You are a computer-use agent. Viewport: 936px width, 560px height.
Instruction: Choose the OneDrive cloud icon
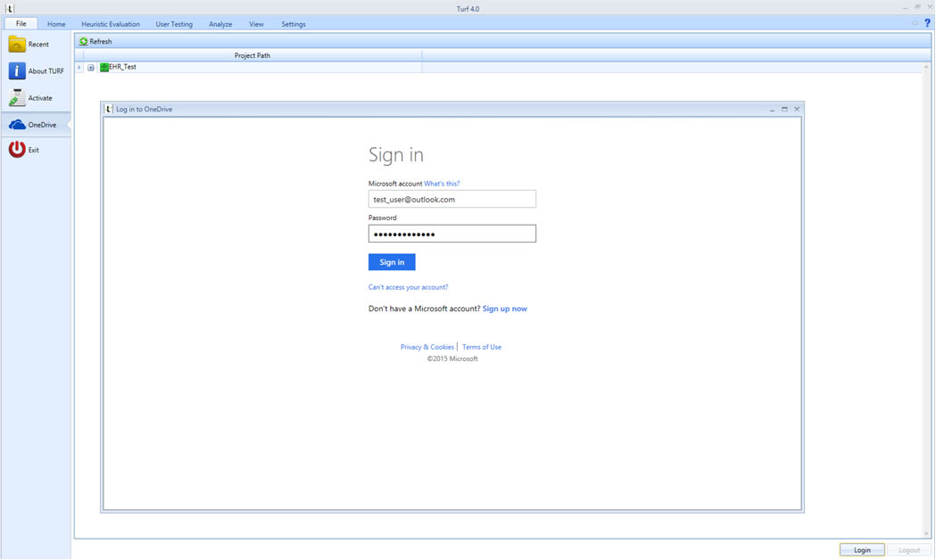tap(17, 125)
